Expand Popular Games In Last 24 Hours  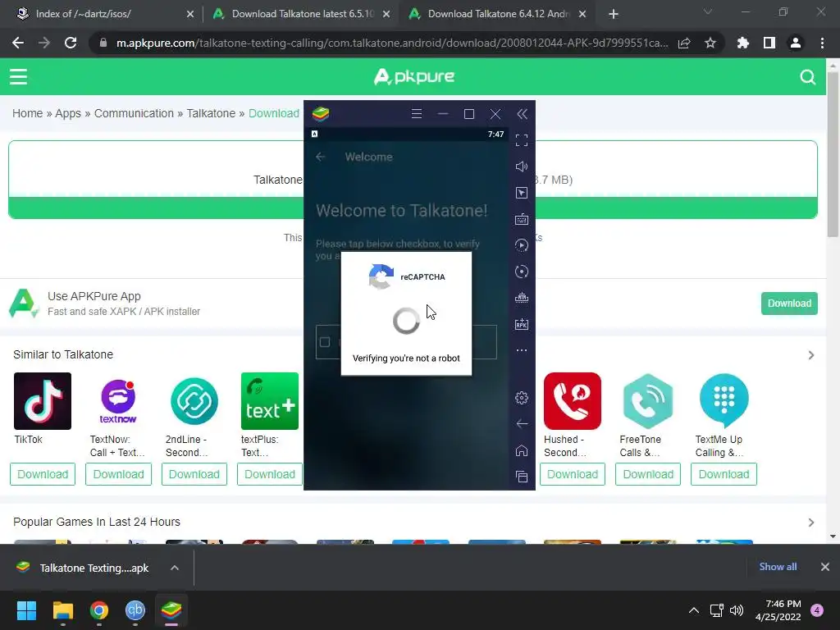click(x=811, y=523)
